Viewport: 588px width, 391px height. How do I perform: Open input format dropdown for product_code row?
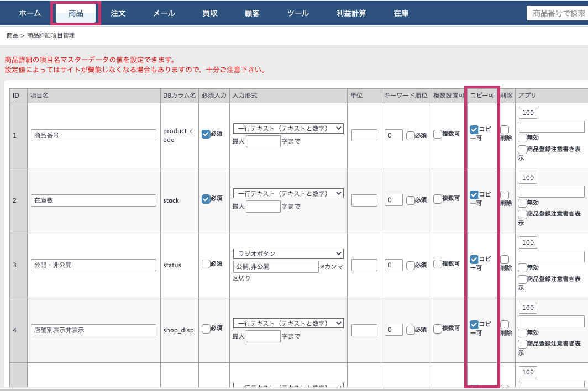288,128
